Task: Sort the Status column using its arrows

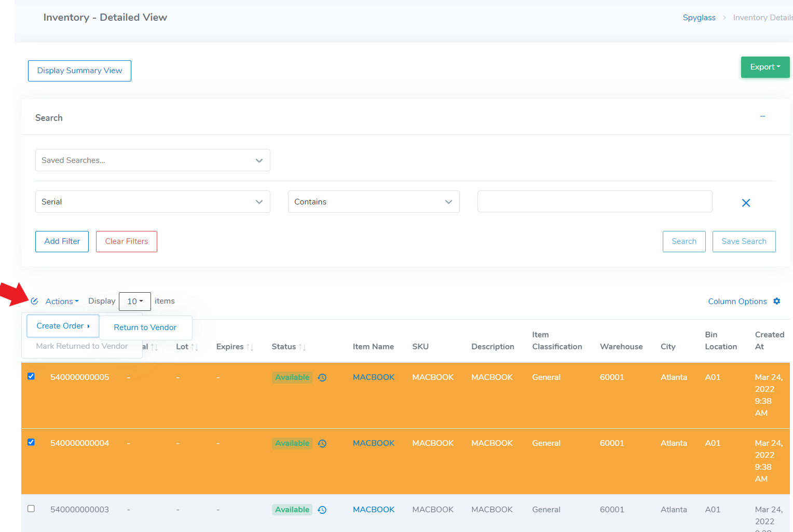Action: tap(303, 347)
